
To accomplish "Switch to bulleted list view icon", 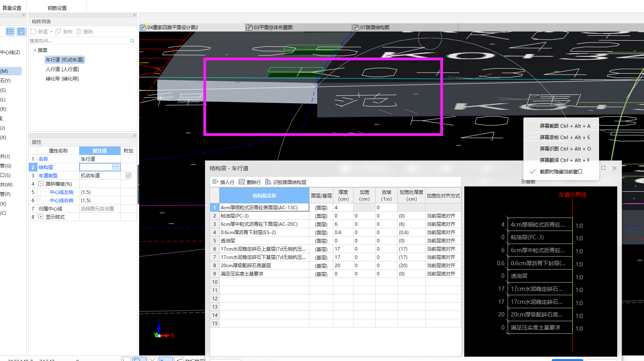I will coord(10,32).
